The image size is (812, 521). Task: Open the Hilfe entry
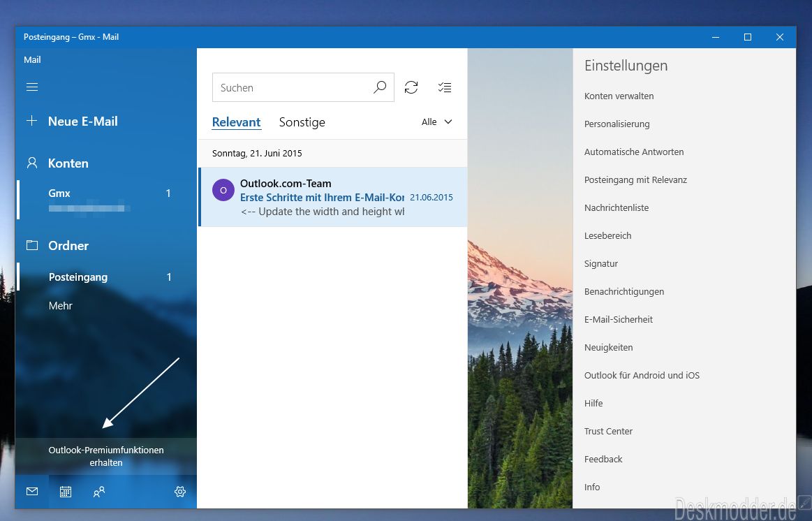coord(593,404)
